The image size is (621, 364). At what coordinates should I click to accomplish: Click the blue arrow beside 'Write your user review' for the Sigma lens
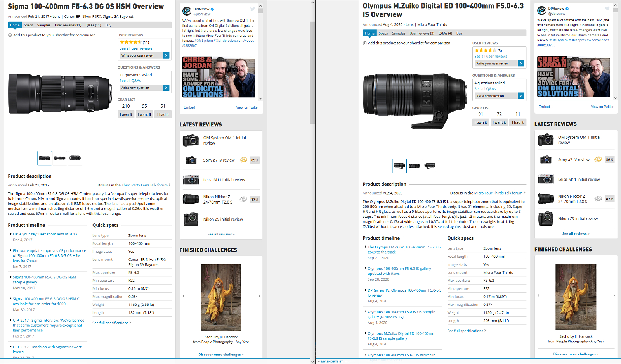[x=166, y=55]
